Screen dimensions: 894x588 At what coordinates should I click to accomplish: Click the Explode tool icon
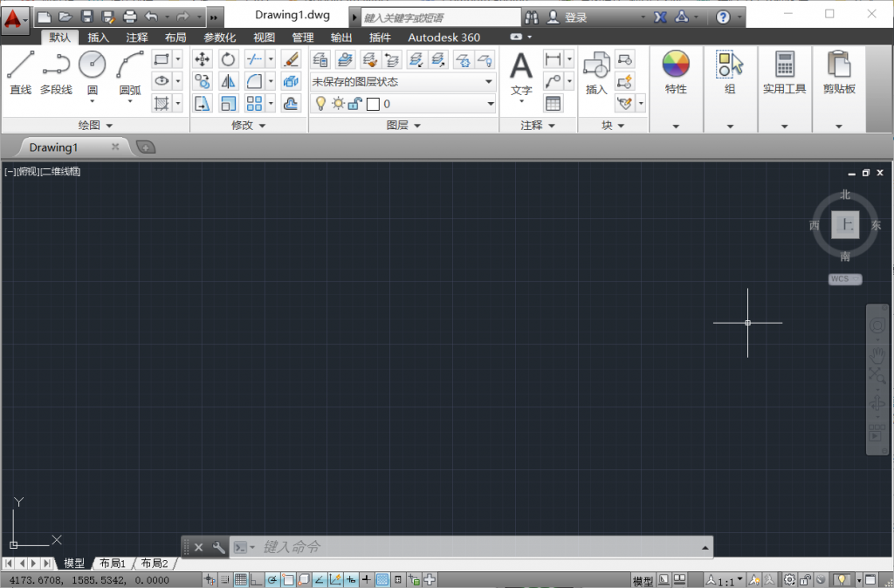291,81
